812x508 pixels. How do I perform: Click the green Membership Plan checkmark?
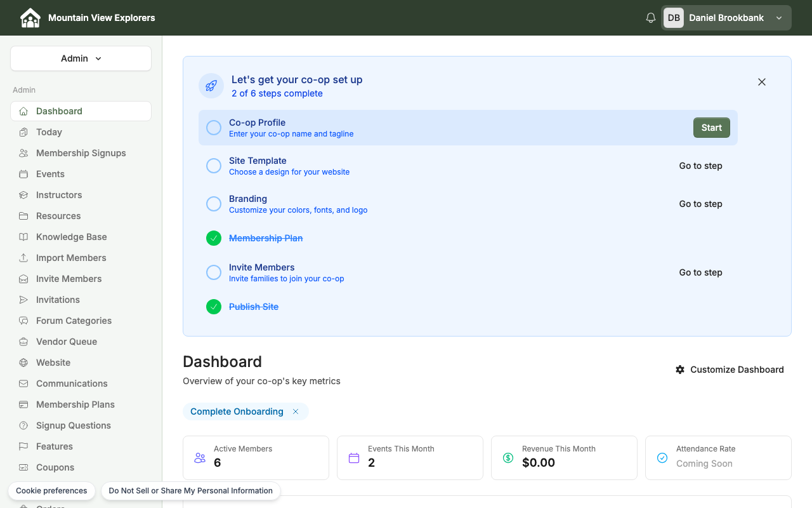tap(214, 238)
